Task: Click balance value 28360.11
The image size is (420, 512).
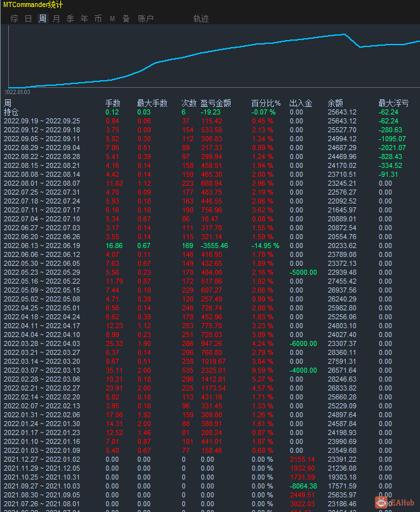Action: [342, 352]
